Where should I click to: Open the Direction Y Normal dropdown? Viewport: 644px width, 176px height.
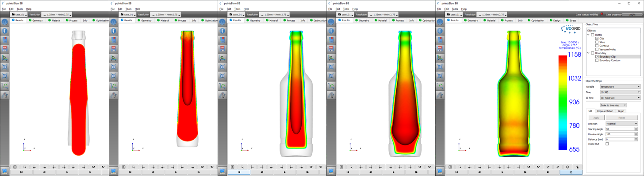621,124
